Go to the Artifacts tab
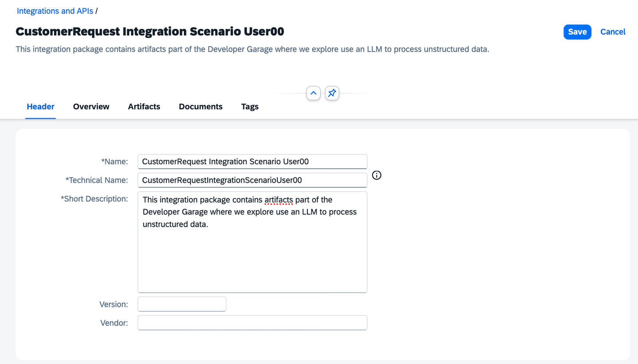Image resolution: width=638 pixels, height=364 pixels. (x=144, y=107)
